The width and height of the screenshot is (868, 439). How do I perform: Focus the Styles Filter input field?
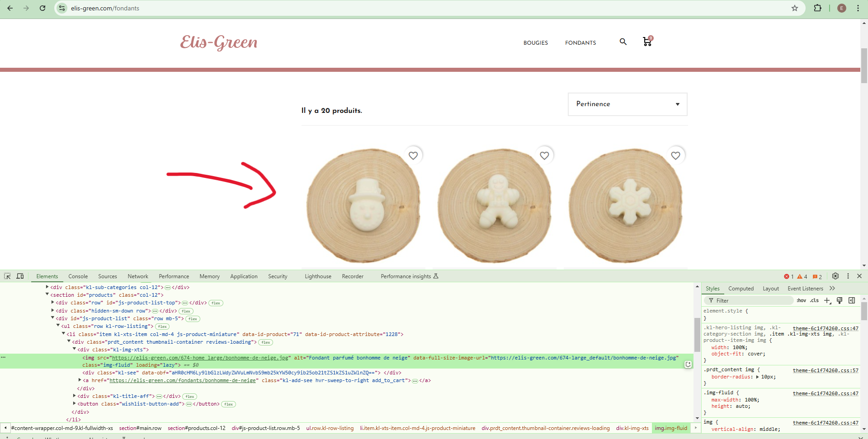[x=749, y=300]
